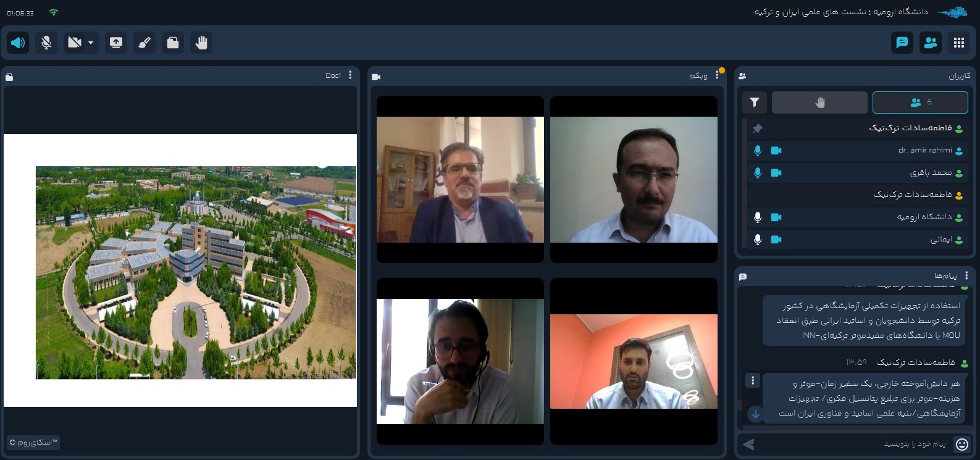Turn on the webcam button

(x=75, y=43)
